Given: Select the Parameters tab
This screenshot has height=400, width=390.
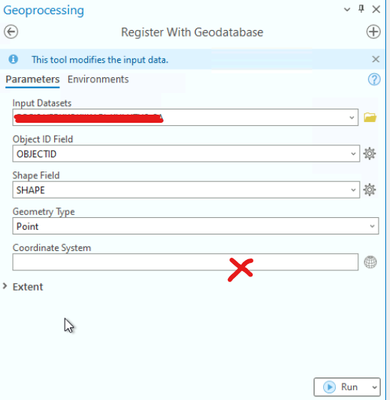Looking at the screenshot, I should click(x=32, y=79).
